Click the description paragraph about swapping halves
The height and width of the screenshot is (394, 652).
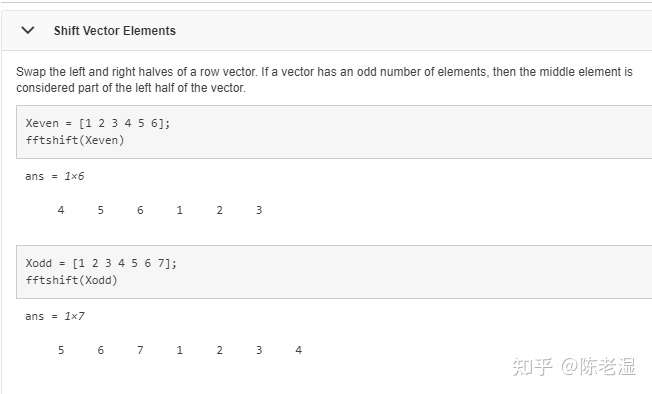(324, 80)
